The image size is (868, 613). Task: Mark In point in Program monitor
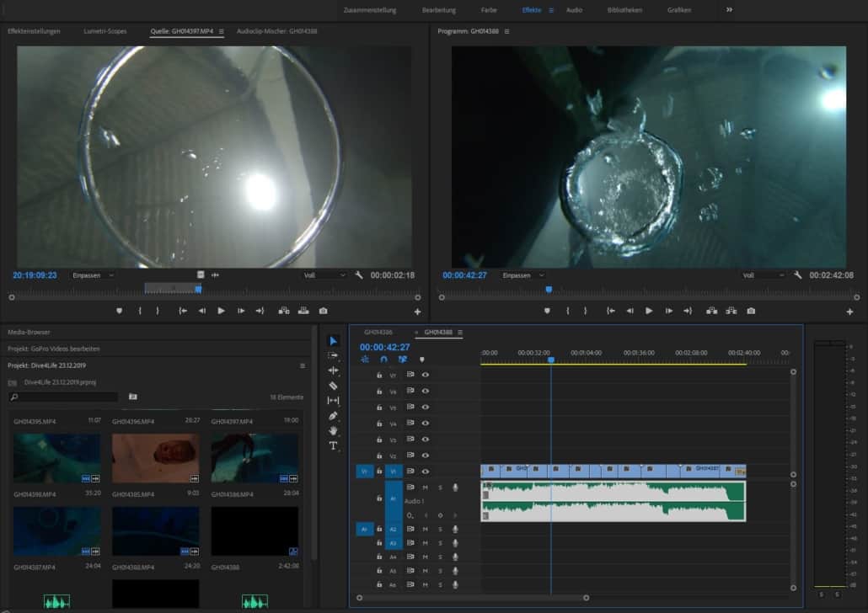click(x=568, y=311)
